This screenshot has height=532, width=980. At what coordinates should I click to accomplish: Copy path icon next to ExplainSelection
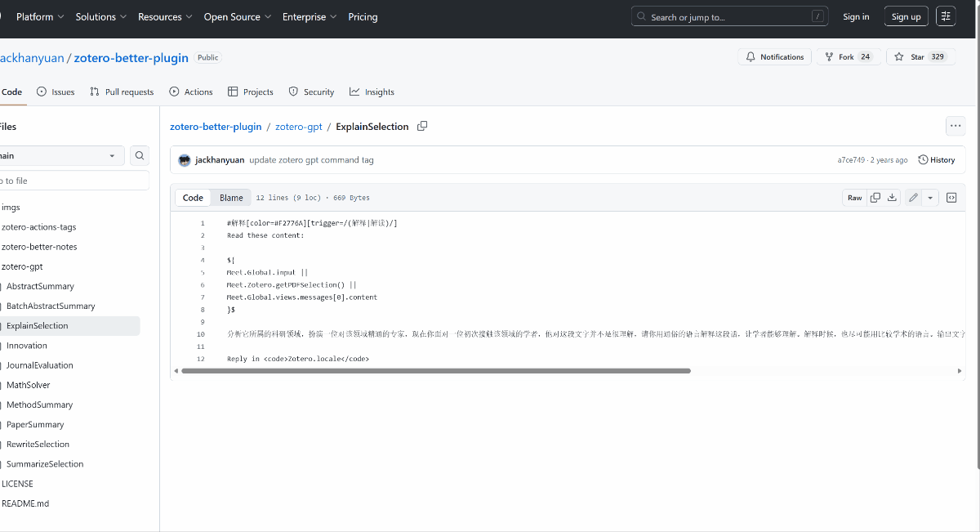pyautogui.click(x=422, y=126)
